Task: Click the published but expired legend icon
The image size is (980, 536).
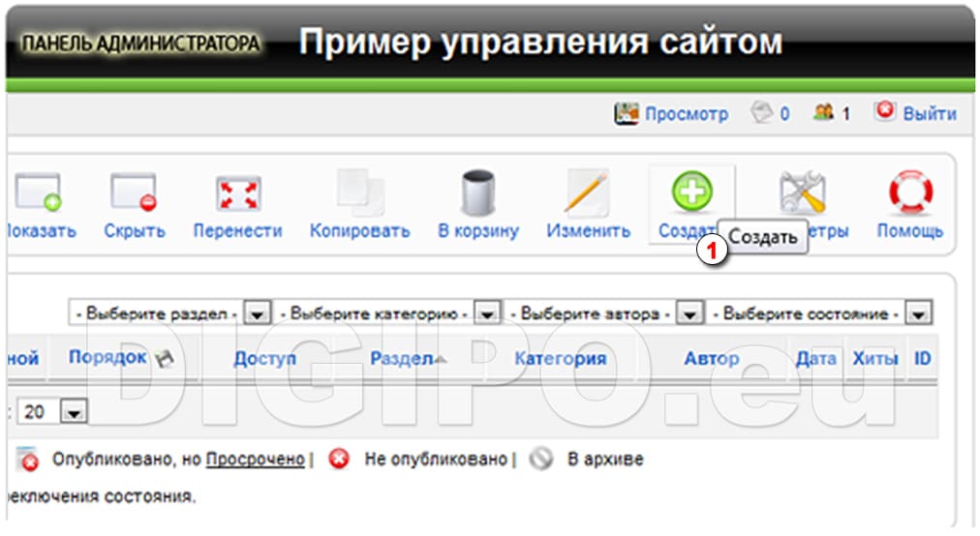Action: [x=27, y=460]
